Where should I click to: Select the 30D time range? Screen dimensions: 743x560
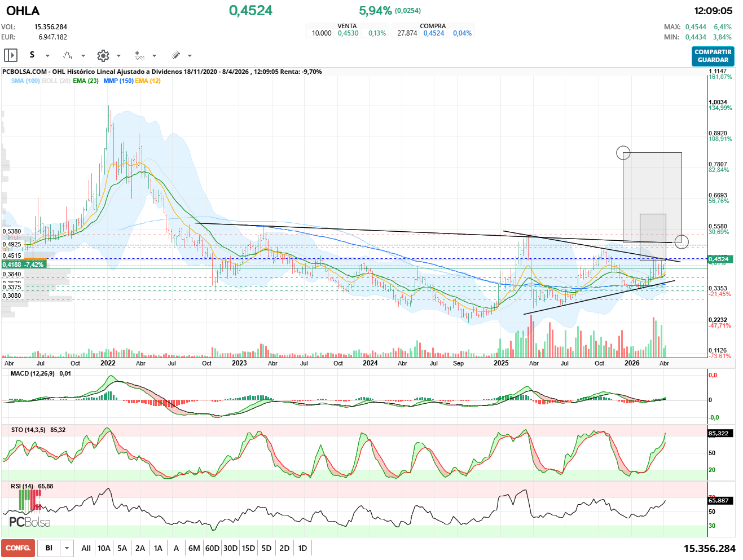point(230,548)
